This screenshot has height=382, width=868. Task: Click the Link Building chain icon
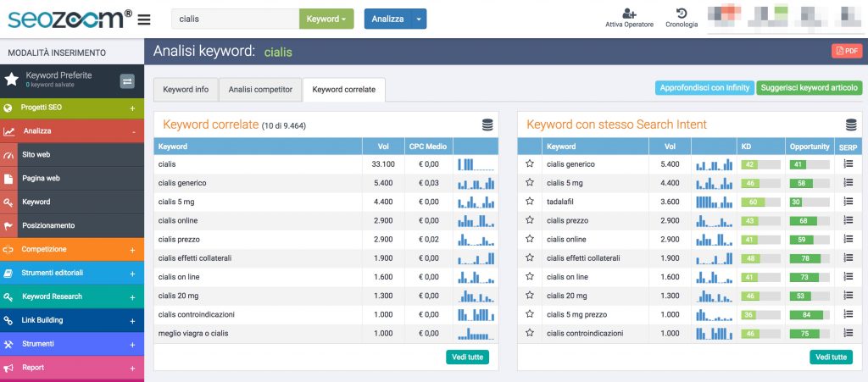(8, 321)
